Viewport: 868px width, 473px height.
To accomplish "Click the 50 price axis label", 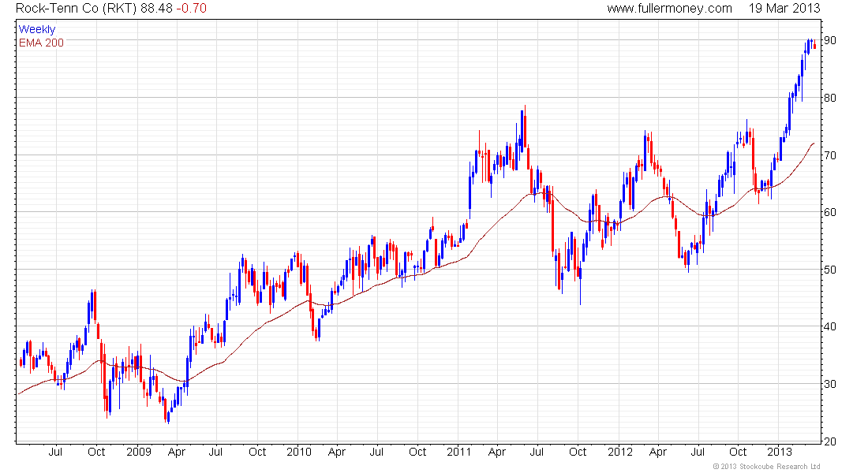I will pyautogui.click(x=830, y=270).
